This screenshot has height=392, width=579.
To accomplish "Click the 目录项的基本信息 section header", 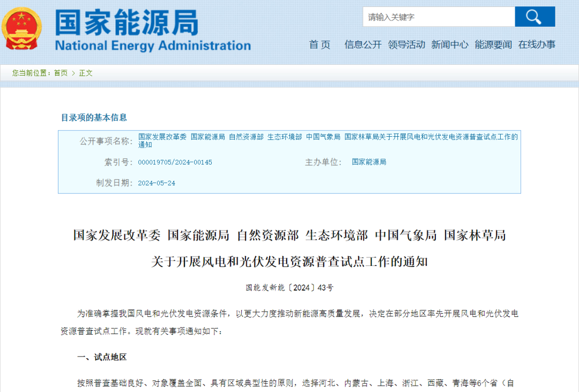I will [94, 117].
